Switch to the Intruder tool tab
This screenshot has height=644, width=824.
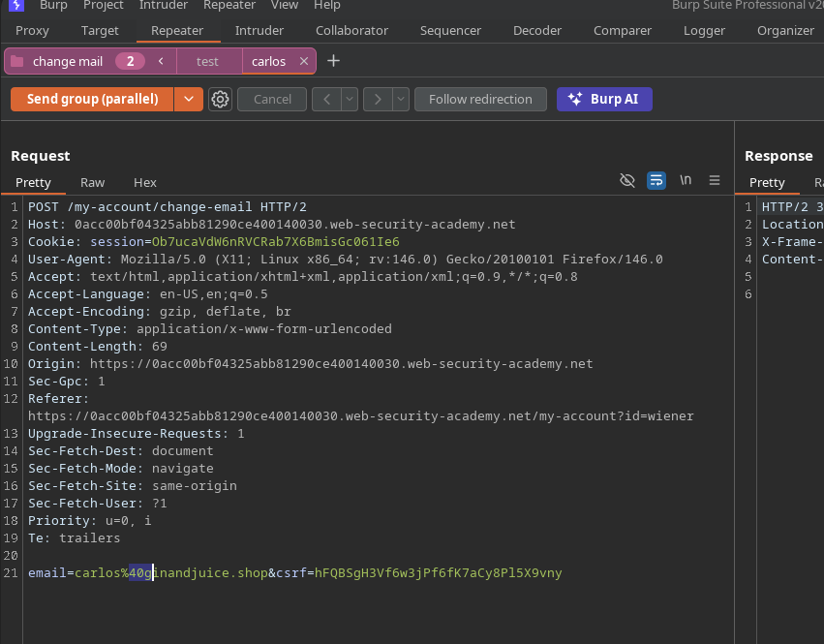tap(259, 30)
